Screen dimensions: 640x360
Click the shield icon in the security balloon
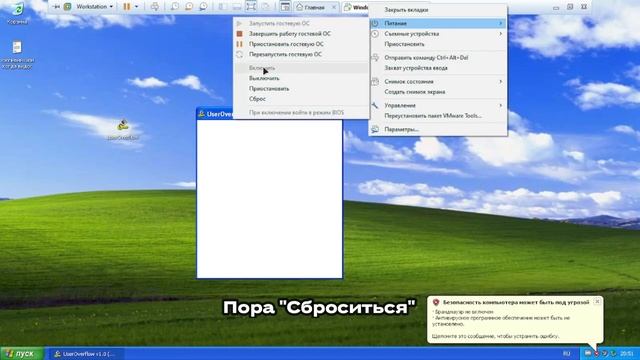(436, 302)
